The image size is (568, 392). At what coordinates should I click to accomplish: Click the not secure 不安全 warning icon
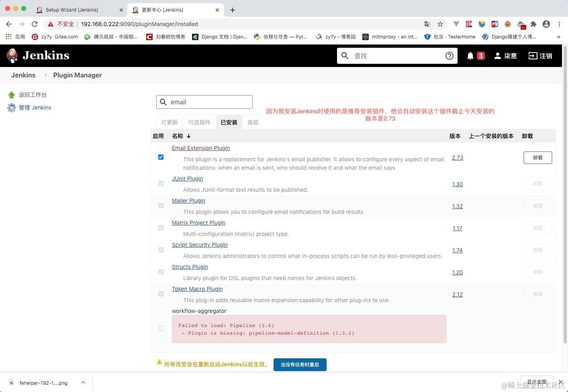51,24
